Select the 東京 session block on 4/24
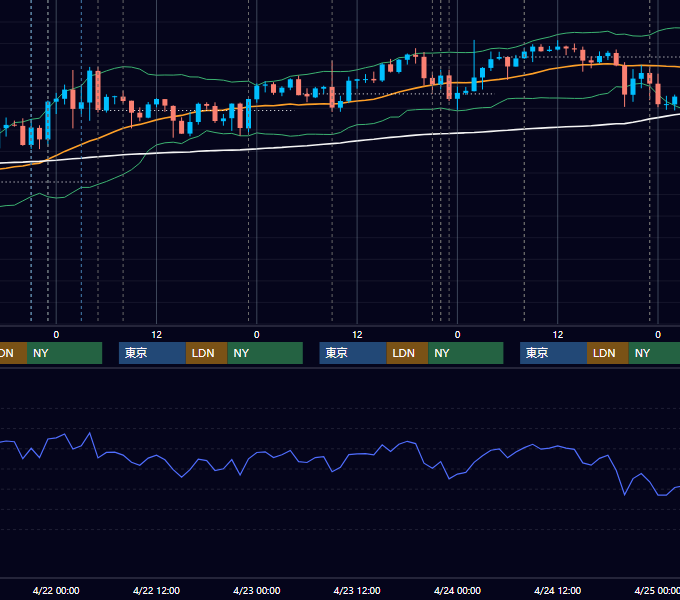680x600 pixels. tap(553, 353)
